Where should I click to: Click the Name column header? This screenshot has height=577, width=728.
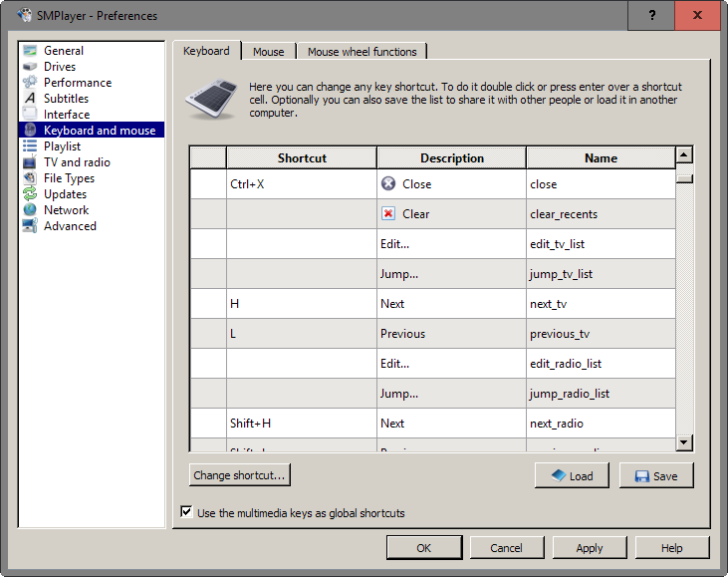[x=601, y=158]
